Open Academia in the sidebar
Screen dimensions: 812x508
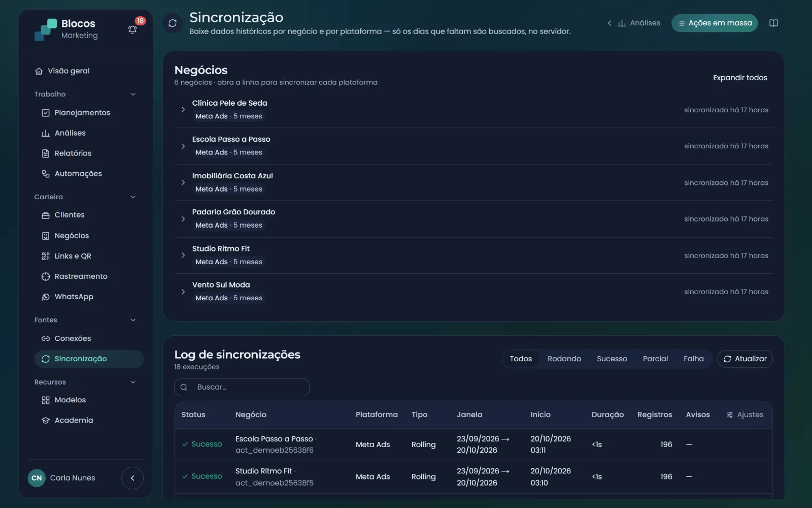[x=89, y=420]
